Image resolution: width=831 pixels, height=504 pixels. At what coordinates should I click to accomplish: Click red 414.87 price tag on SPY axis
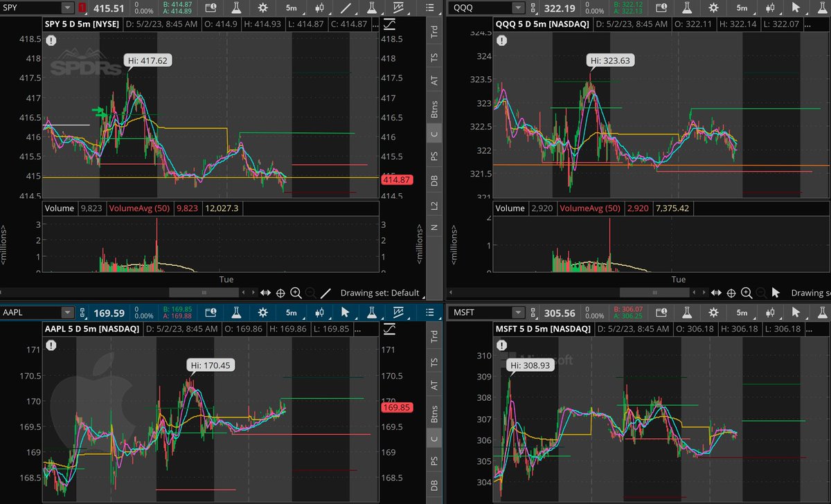397,179
